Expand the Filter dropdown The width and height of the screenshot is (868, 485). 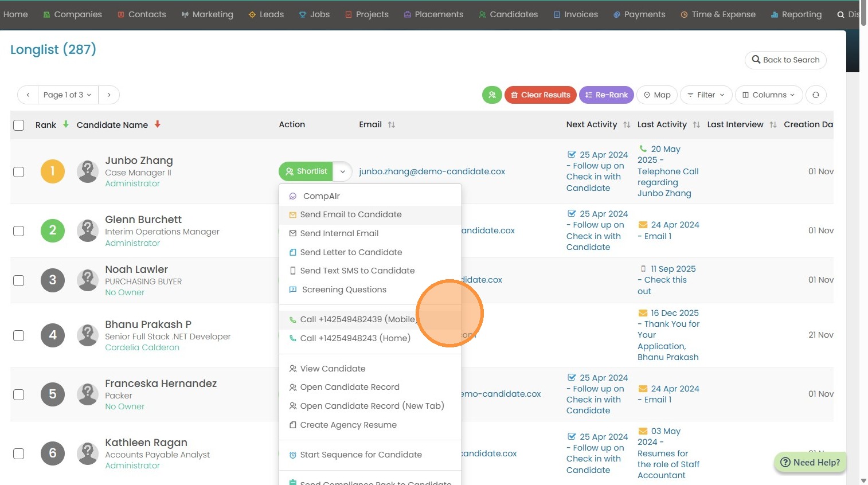[x=706, y=95]
